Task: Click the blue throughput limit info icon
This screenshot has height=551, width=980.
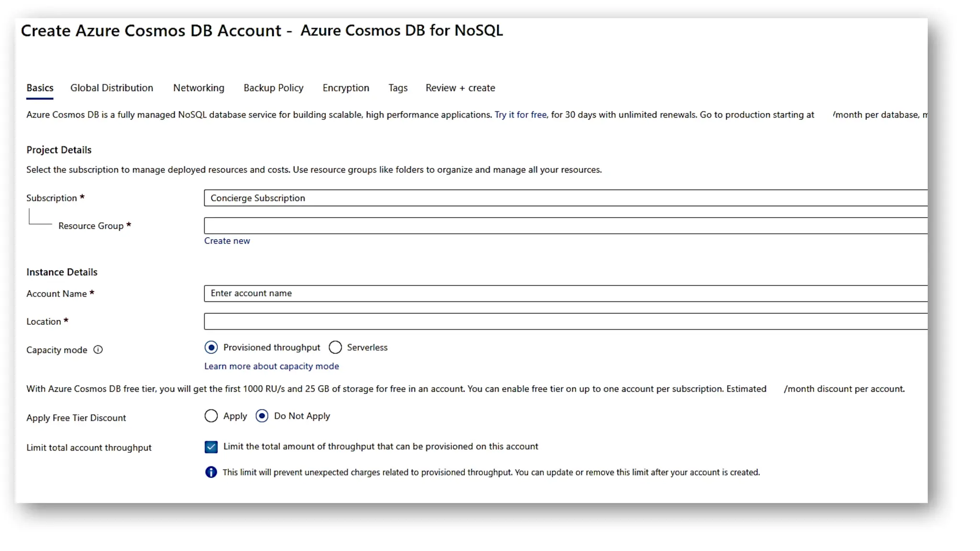Action: (211, 472)
